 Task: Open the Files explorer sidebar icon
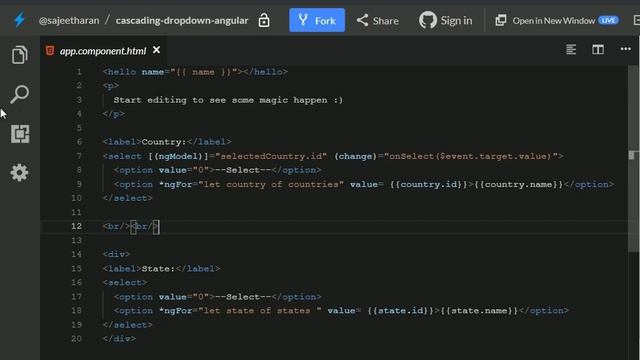point(20,55)
